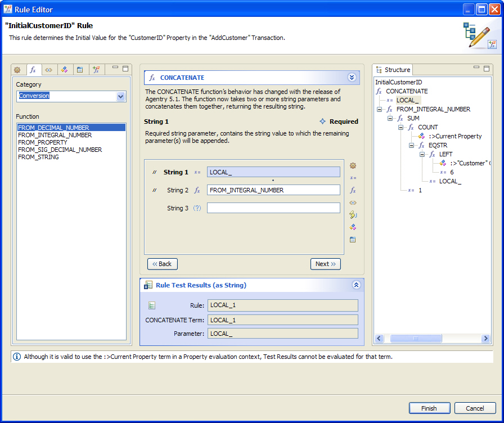This screenshot has height=423, width=504.
Task: Open the Category dropdown showing Conversion
Action: click(x=120, y=96)
